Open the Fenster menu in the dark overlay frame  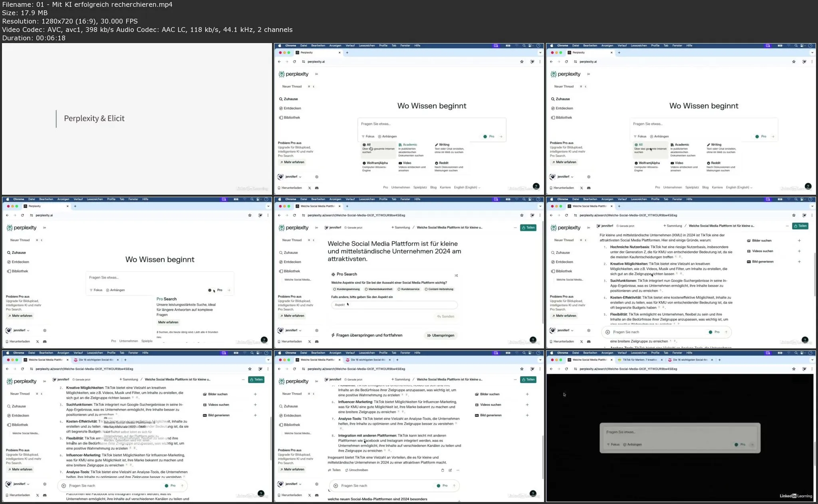tap(677, 353)
